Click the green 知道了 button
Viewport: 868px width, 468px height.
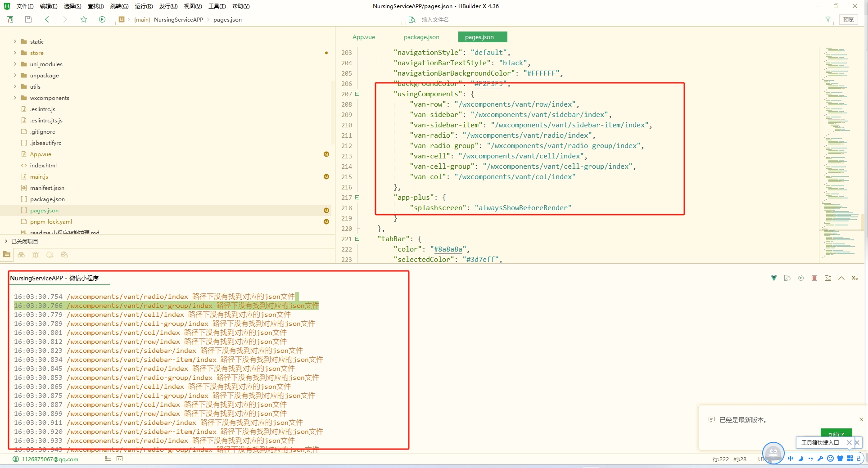click(x=836, y=433)
